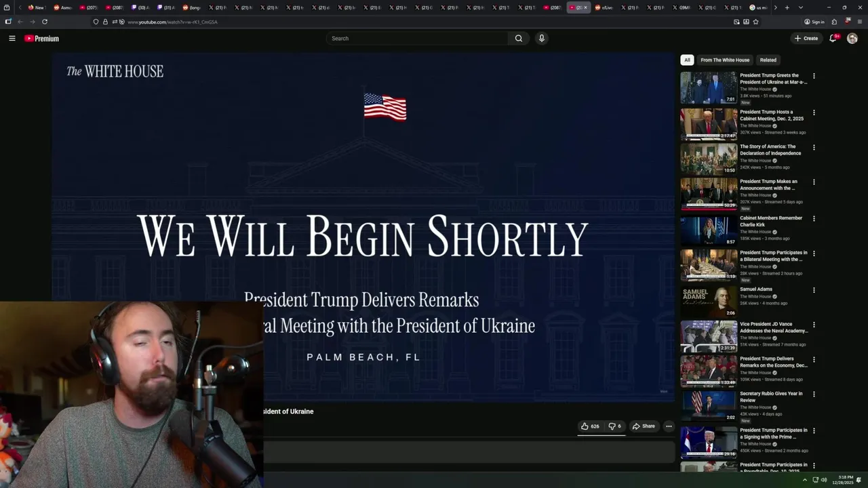The width and height of the screenshot is (868, 488).
Task: Open Trump Participates in Bilateral Meeting title
Action: [774, 256]
